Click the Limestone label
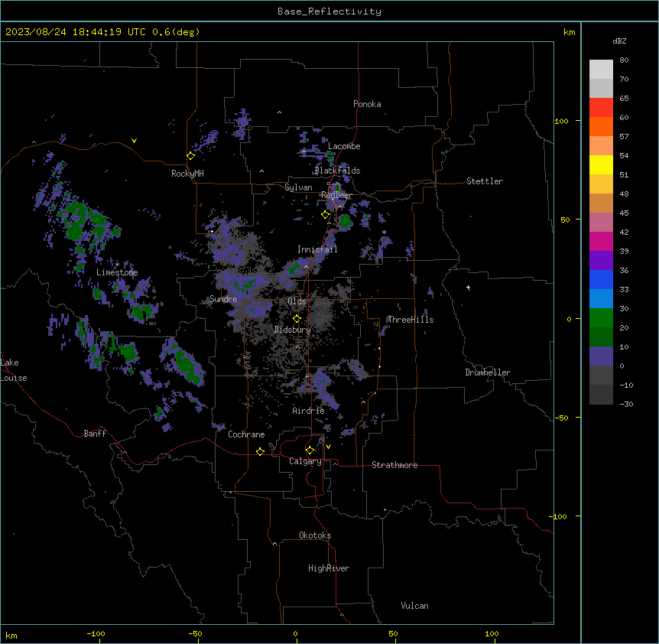This screenshot has width=659, height=644. click(117, 272)
